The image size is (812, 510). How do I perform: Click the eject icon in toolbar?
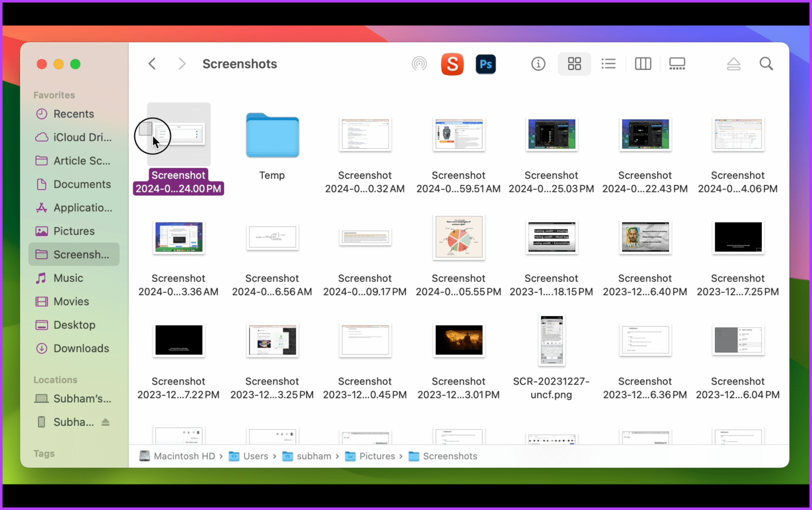[733, 64]
